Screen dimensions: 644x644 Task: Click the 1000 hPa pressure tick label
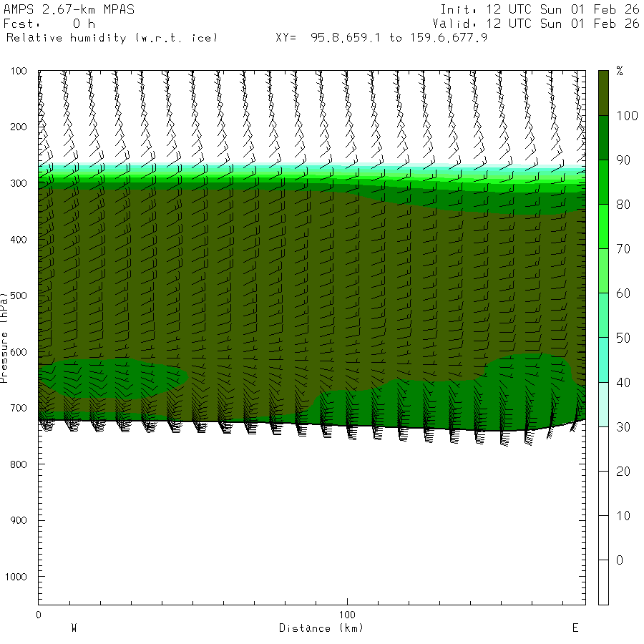click(x=16, y=577)
